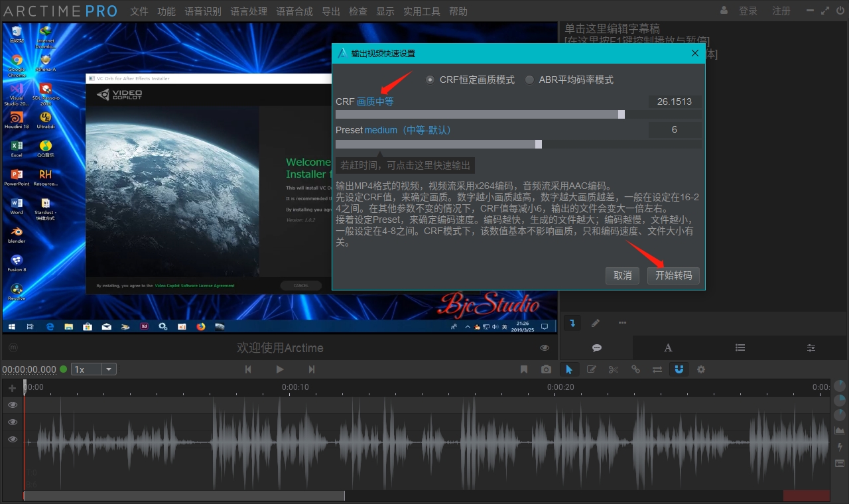Open the 语音识别 menu
Screen dimensions: 849x504
pyautogui.click(x=202, y=11)
